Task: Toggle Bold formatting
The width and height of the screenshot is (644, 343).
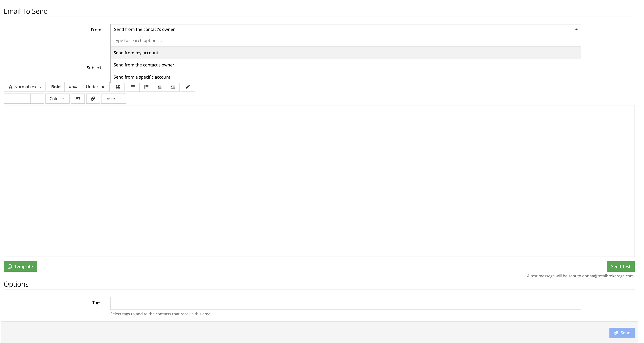Action: (x=56, y=87)
